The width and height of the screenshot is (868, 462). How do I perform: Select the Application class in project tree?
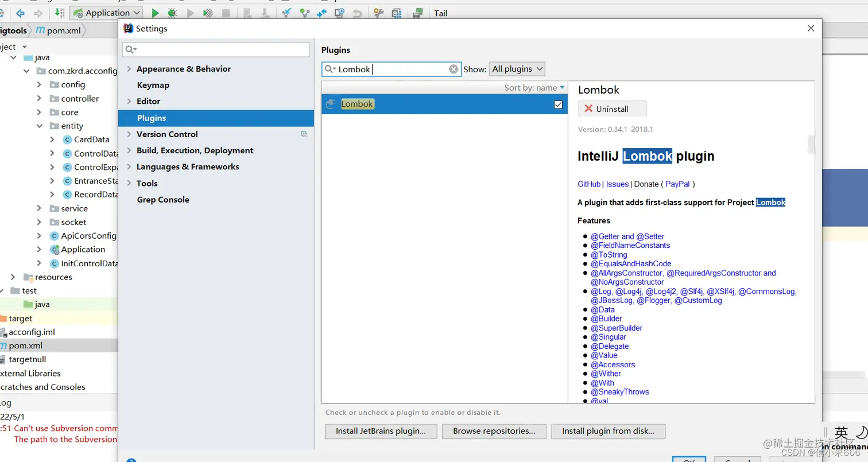77,250
